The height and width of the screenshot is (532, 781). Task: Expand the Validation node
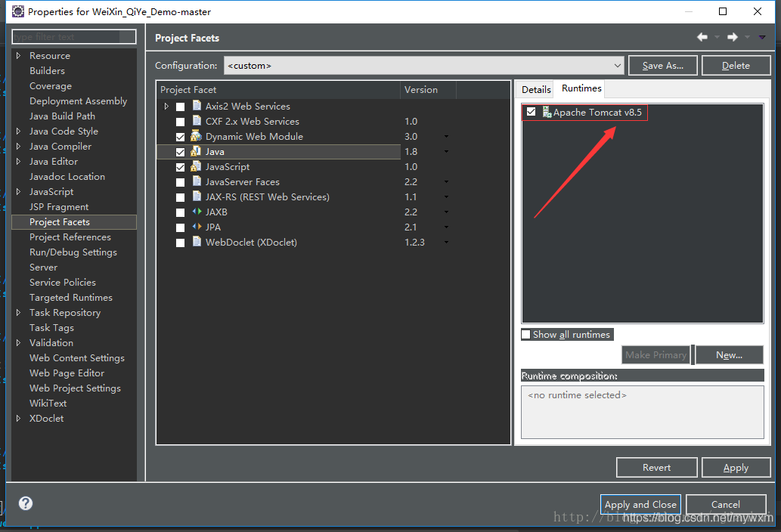18,342
